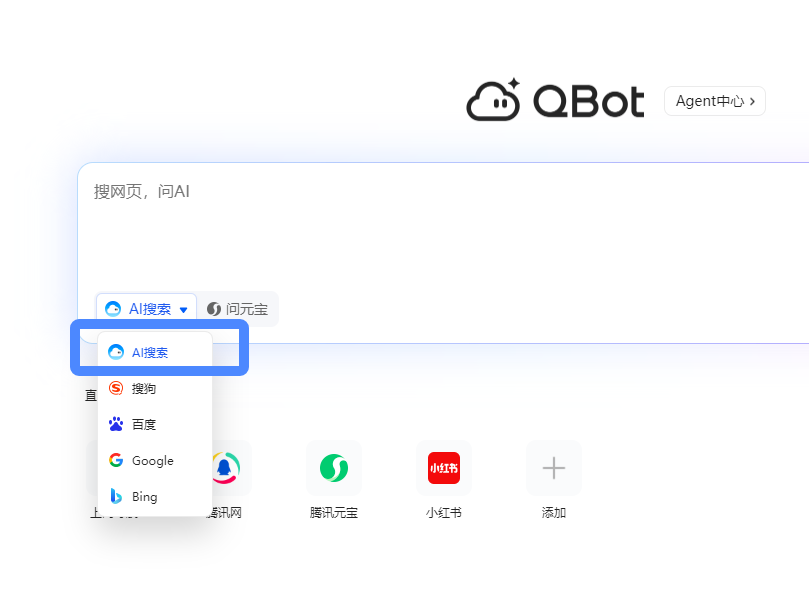Choose the Bing logo in the dropdown

(x=116, y=496)
